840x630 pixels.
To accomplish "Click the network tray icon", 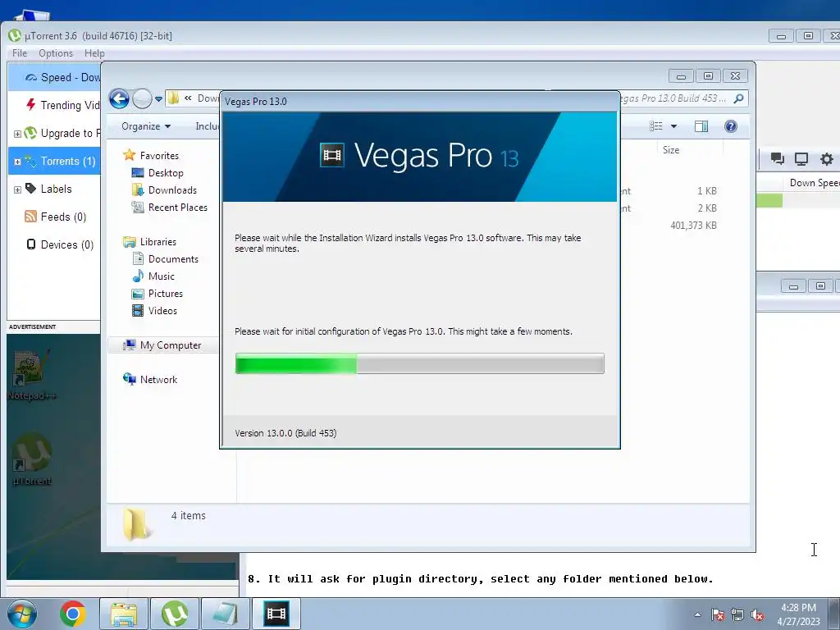I will coord(737,615).
